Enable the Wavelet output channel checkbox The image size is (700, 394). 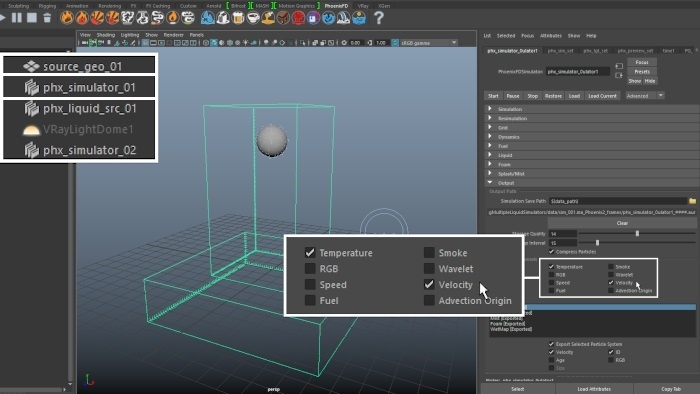pos(611,275)
